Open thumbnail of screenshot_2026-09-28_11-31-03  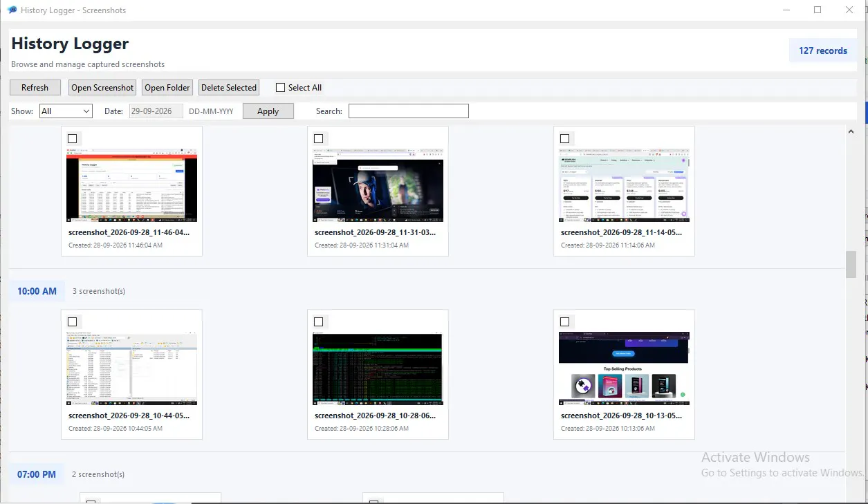[x=378, y=185]
